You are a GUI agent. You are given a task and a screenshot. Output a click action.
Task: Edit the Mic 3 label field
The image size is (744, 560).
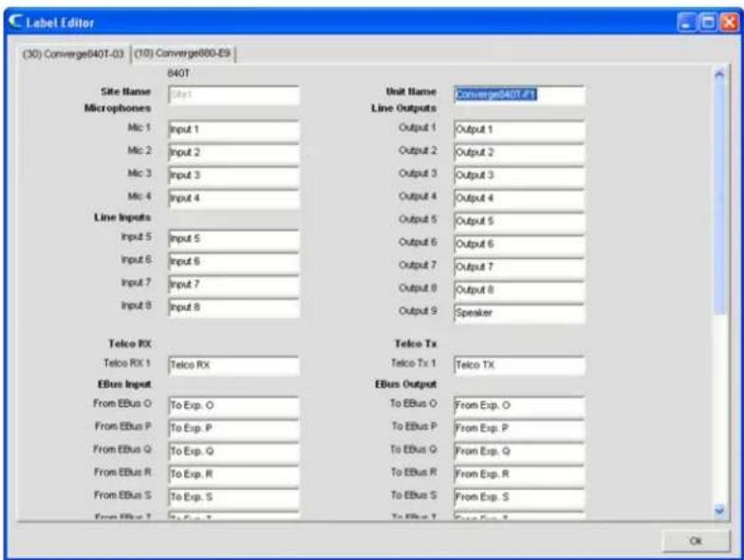pos(233,176)
